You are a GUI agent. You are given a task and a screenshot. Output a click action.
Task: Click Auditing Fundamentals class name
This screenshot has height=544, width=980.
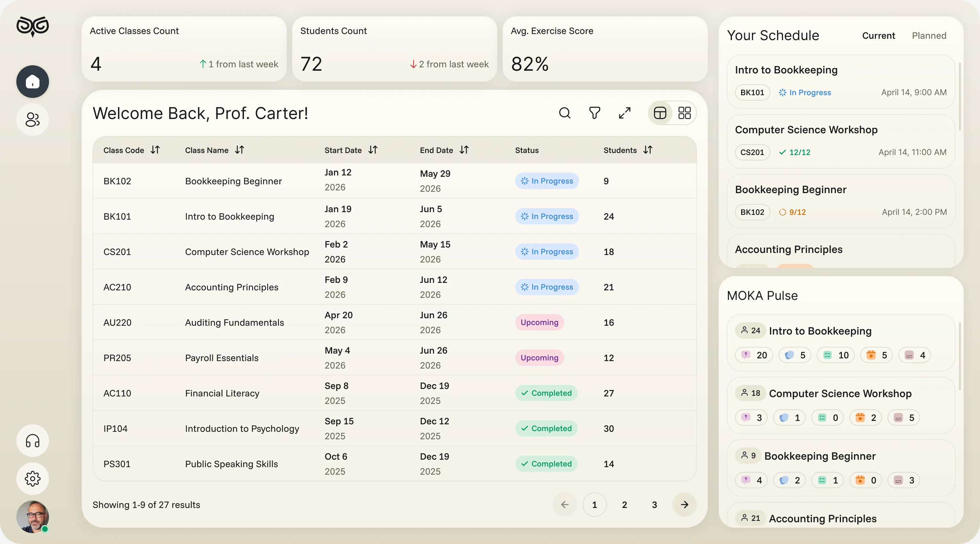(234, 322)
